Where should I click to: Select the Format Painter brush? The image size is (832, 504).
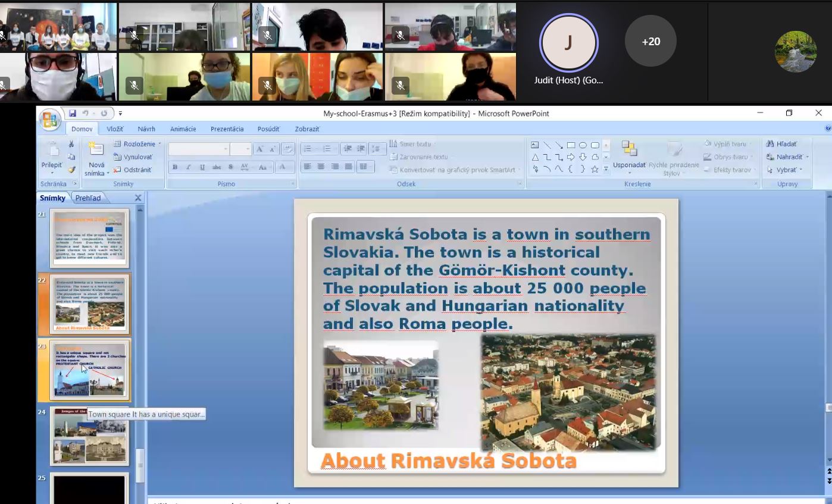[x=71, y=170]
